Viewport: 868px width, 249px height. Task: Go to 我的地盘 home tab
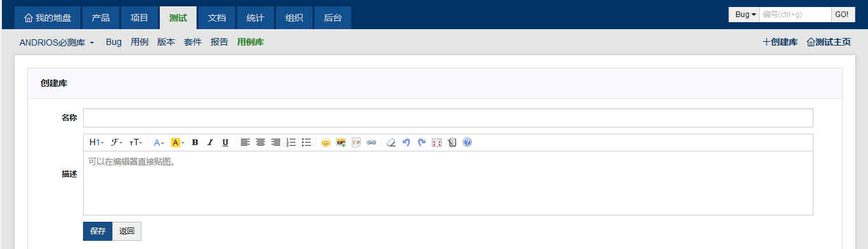(x=48, y=18)
